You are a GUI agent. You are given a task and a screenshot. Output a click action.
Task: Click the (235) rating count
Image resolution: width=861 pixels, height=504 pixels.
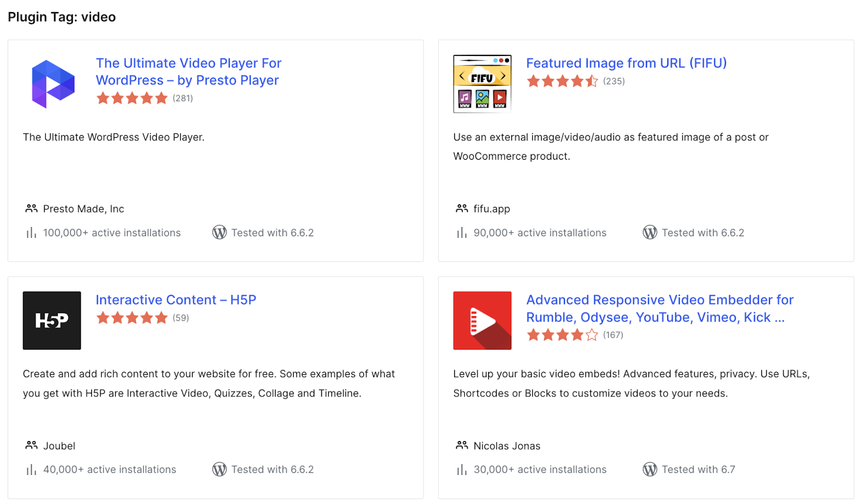[614, 81]
